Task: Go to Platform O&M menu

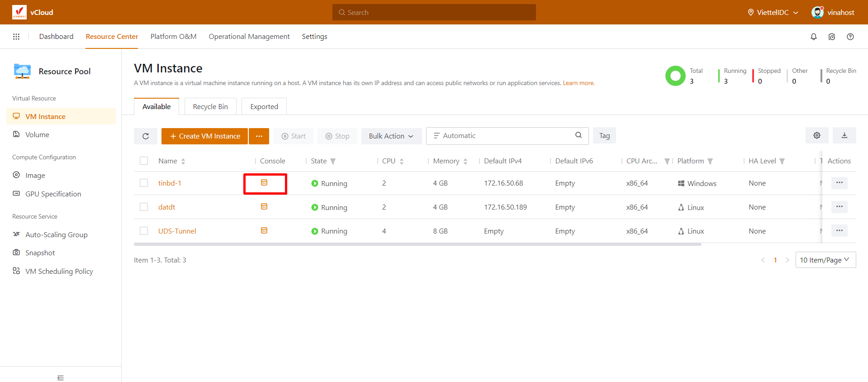Action: (173, 37)
